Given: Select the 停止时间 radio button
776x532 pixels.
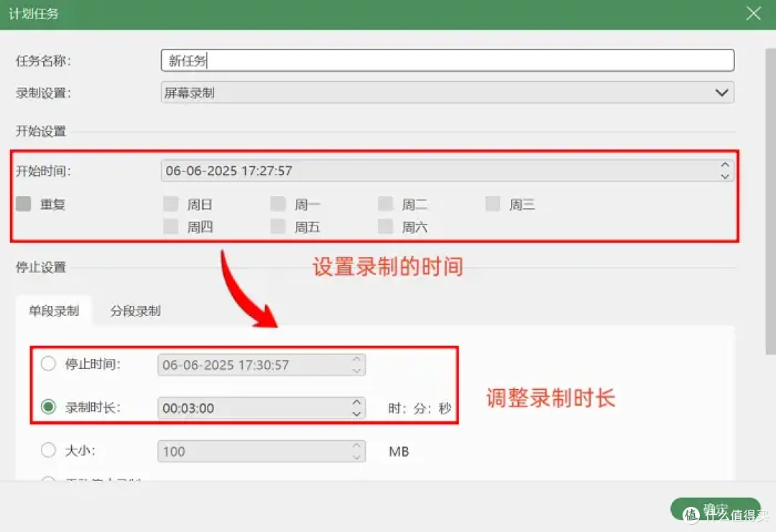Looking at the screenshot, I should [48, 364].
